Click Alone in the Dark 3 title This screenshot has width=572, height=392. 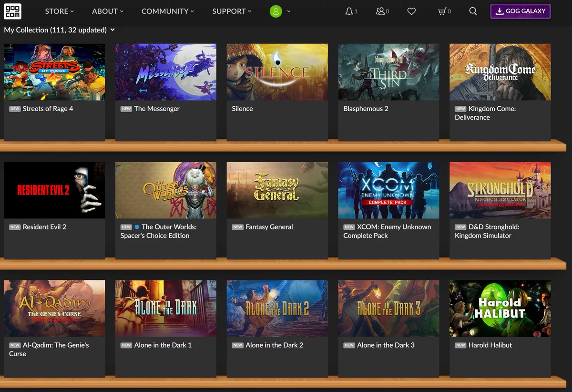click(386, 345)
